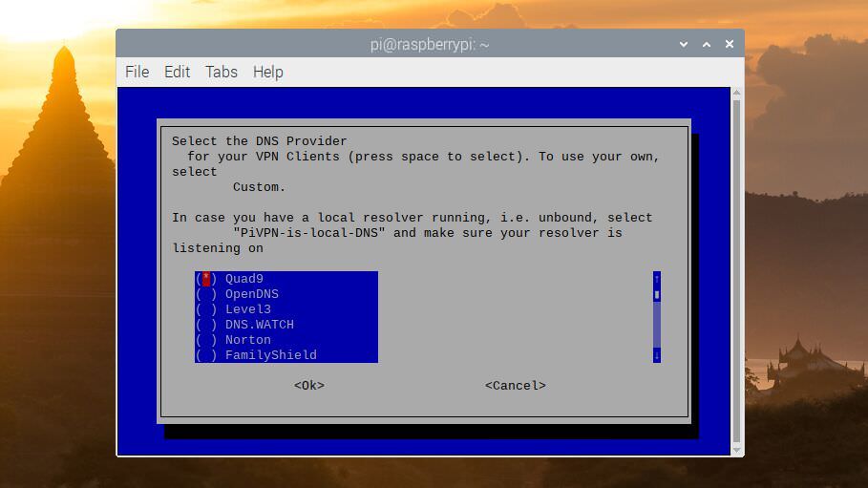The width and height of the screenshot is (868, 488).
Task: Click the "Select the DNS Provider" heading text
Action: coord(259,141)
